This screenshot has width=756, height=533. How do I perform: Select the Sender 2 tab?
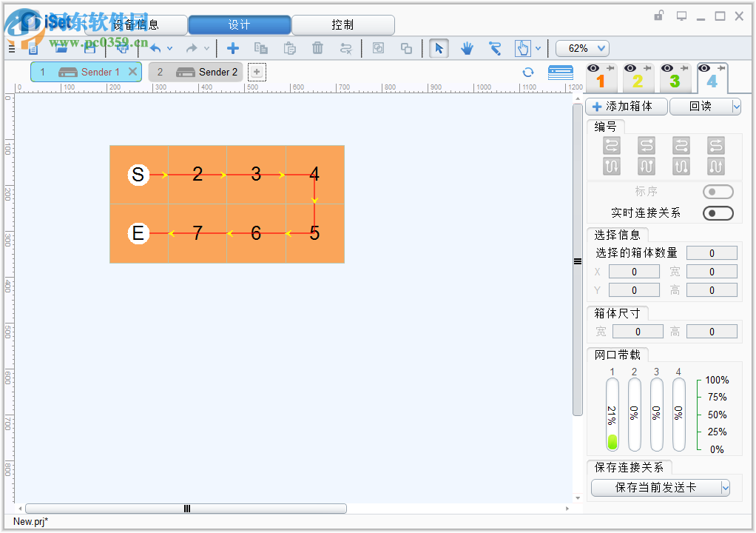tap(195, 72)
